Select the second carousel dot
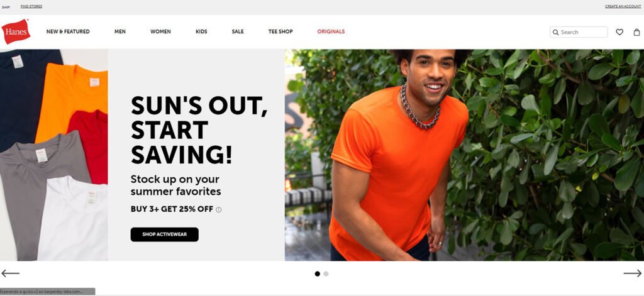This screenshot has width=644, height=296. [326, 274]
